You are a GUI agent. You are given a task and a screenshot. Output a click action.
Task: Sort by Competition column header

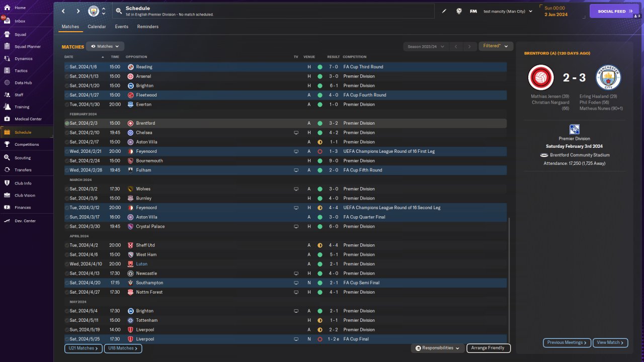[355, 57]
